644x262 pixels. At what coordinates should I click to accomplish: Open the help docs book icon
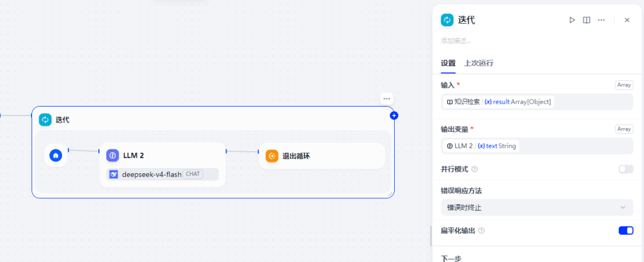coord(587,20)
